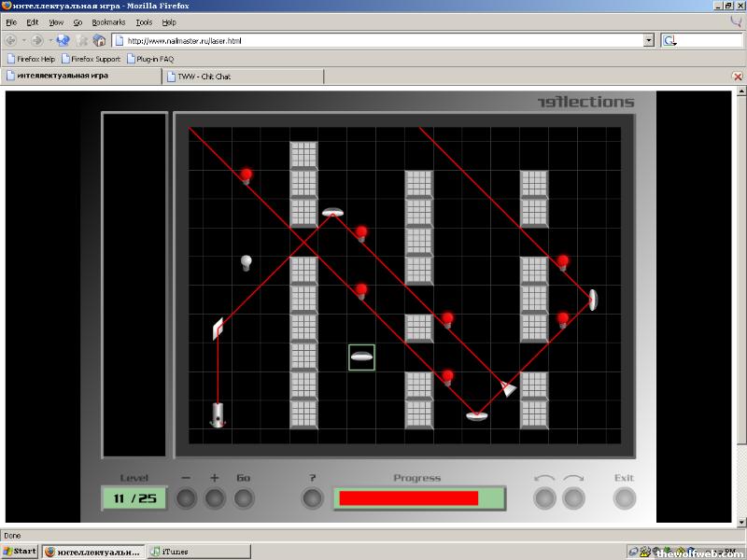Open the Windows Start button
The width and height of the screenshot is (747, 560).
[20, 551]
